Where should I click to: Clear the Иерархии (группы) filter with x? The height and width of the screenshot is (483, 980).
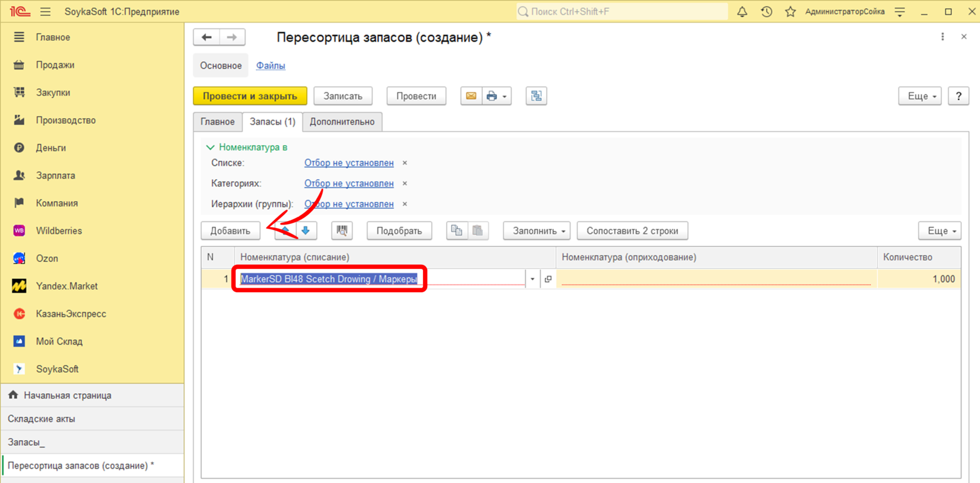tap(405, 204)
